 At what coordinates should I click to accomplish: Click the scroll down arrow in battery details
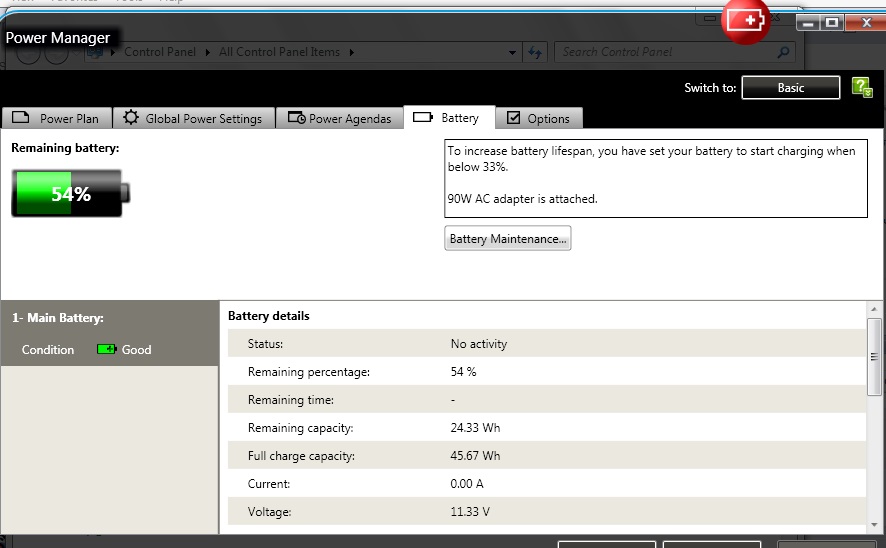tap(874, 525)
